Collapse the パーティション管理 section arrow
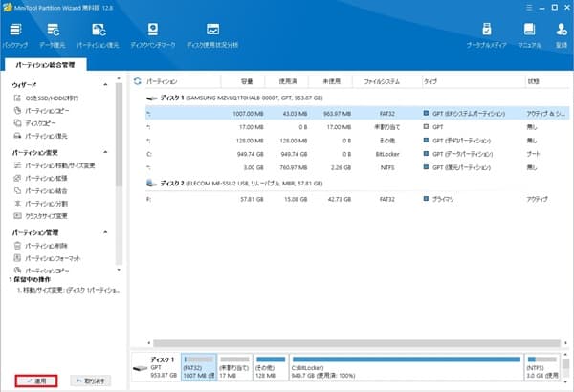Viewport: 574px width, 392px height. pos(105,232)
